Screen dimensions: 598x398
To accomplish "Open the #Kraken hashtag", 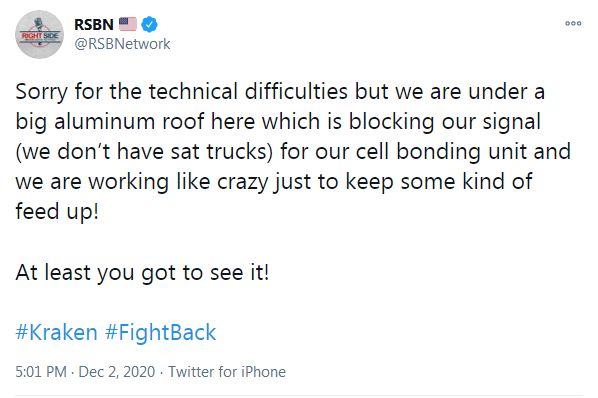I will point(56,332).
